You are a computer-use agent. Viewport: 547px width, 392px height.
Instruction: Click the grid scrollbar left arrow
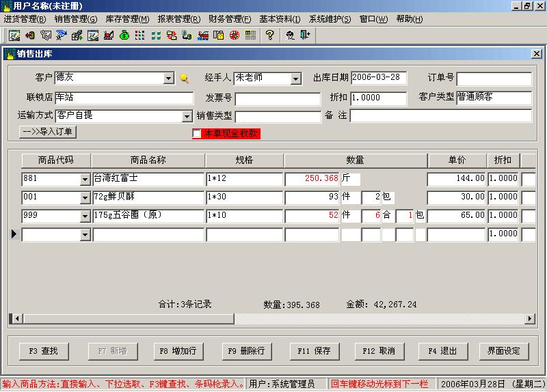point(17,318)
